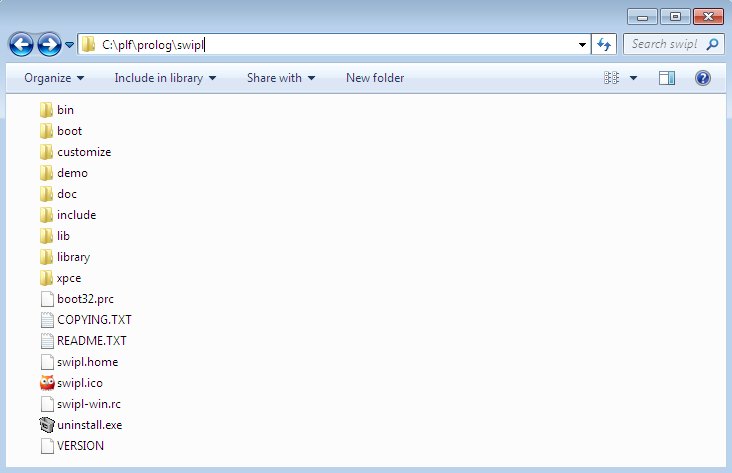This screenshot has width=732, height=473.
Task: Click the "swipl.ico" file name
Action: click(80, 383)
